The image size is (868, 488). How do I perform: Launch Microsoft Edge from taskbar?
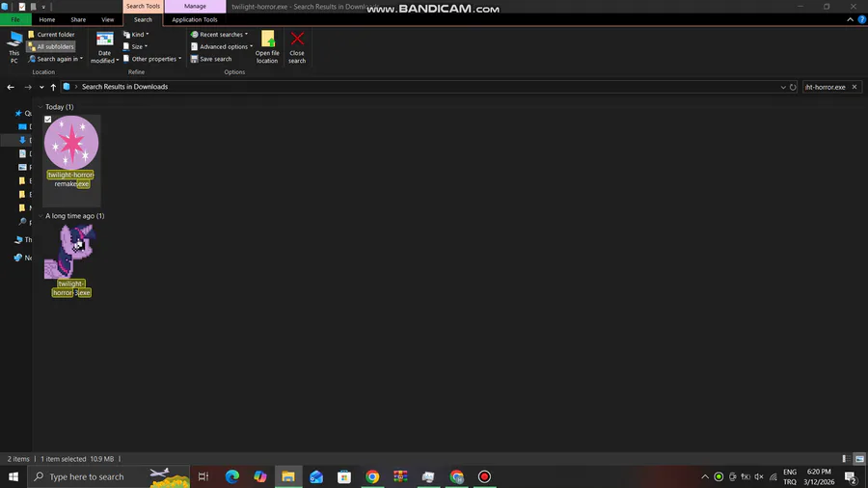[231, 476]
